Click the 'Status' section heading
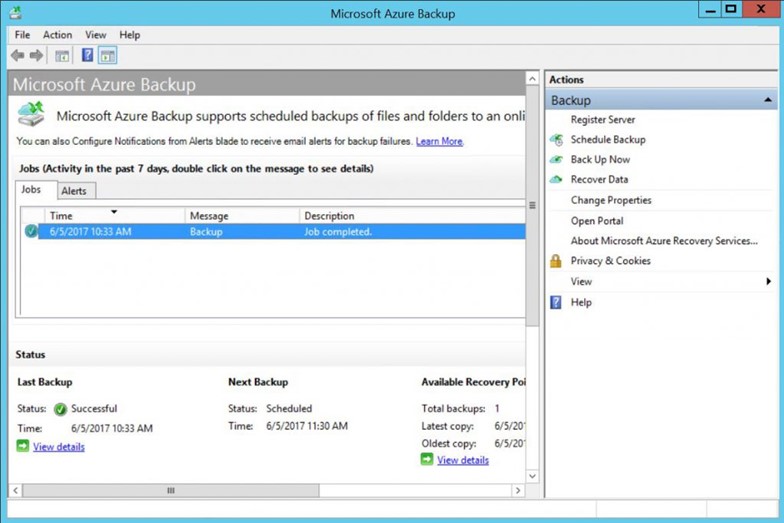784x523 pixels. click(30, 354)
